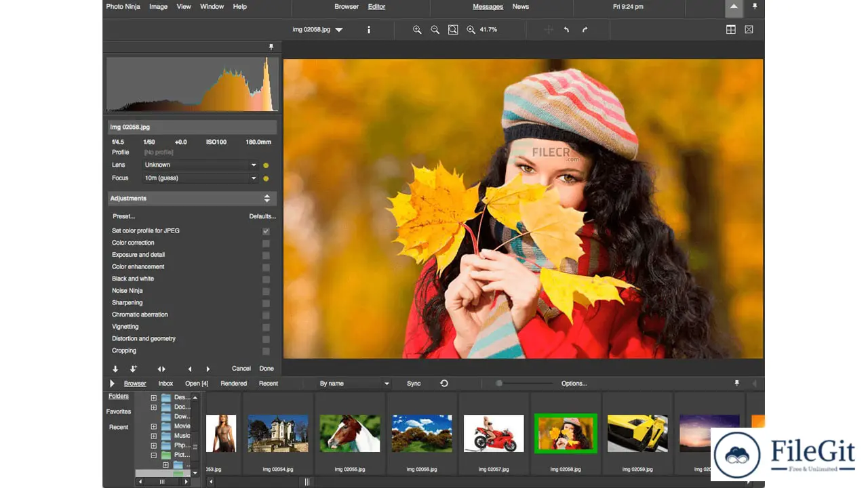Open image info icon next to filename
This screenshot has width=868, height=488.
[x=369, y=30]
